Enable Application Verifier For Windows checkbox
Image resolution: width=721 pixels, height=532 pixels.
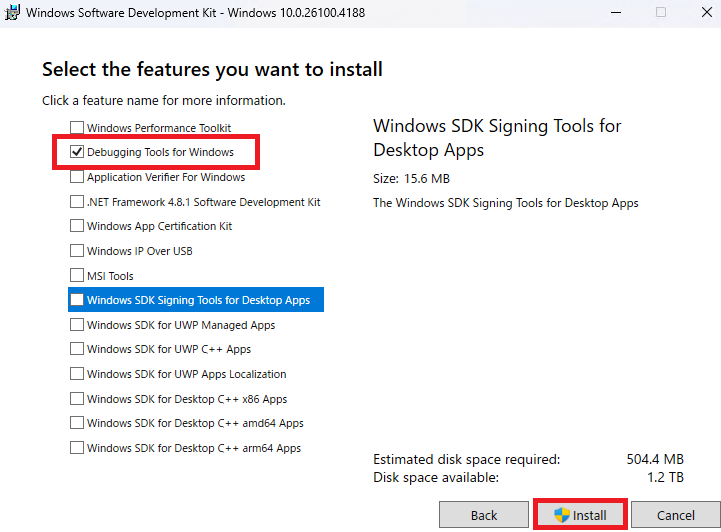tap(77, 177)
